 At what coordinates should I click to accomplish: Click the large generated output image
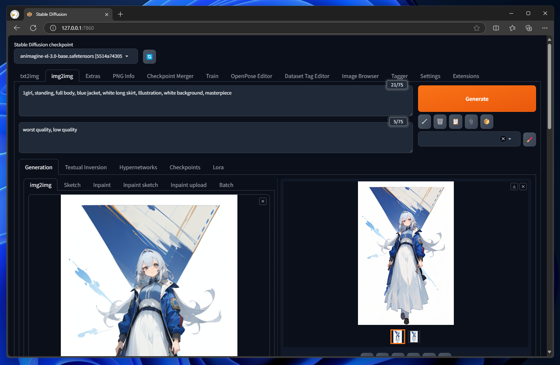click(x=406, y=253)
